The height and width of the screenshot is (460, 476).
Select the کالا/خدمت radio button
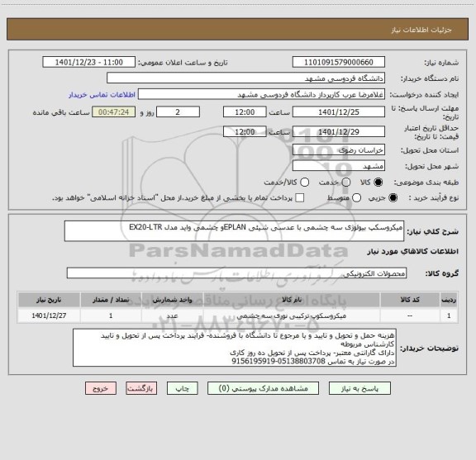pyautogui.click(x=304, y=182)
